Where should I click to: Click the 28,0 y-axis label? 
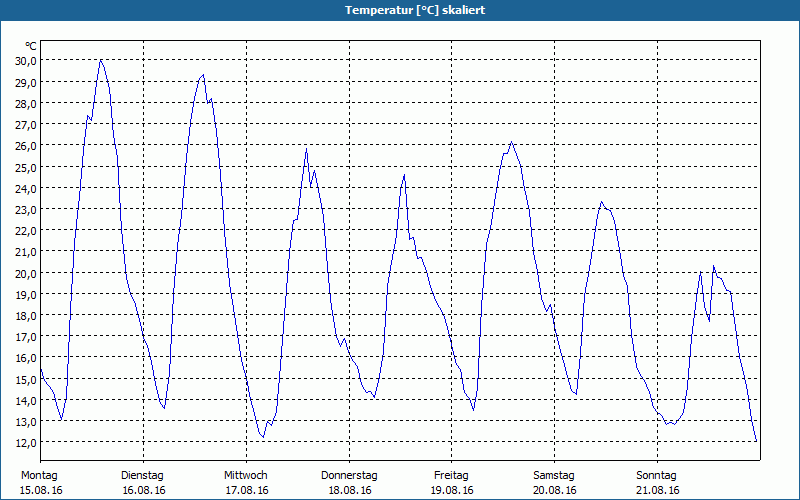click(26, 104)
